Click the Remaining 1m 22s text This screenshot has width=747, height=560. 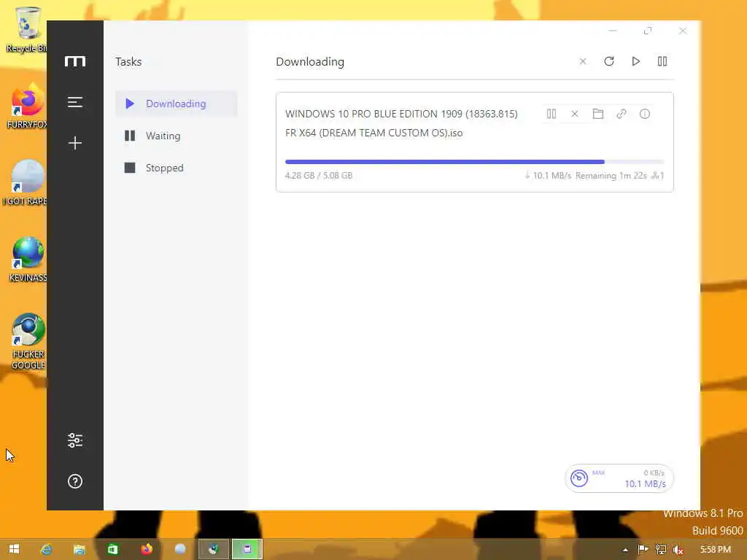coord(611,176)
